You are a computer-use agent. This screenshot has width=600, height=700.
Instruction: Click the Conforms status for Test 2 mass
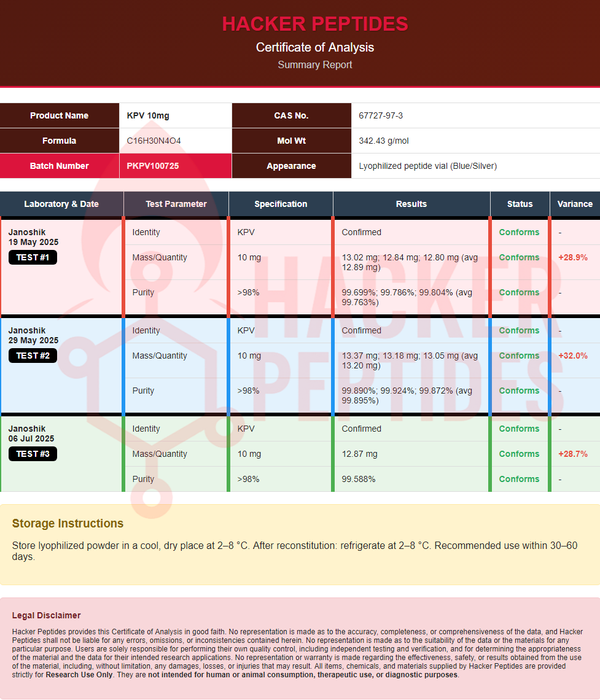[519, 356]
